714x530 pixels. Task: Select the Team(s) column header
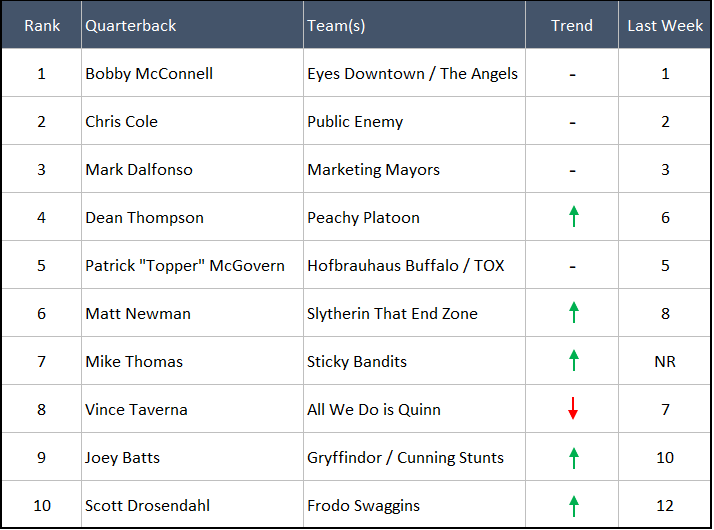click(336, 25)
